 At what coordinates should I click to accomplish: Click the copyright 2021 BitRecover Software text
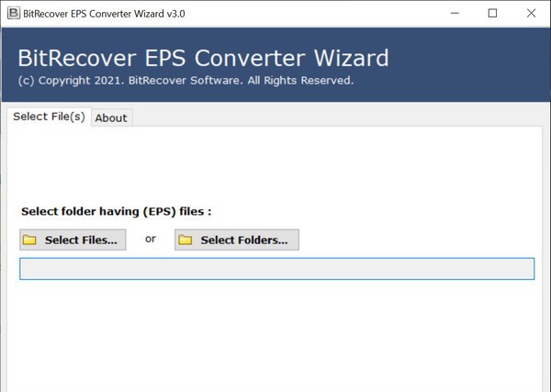pos(186,81)
